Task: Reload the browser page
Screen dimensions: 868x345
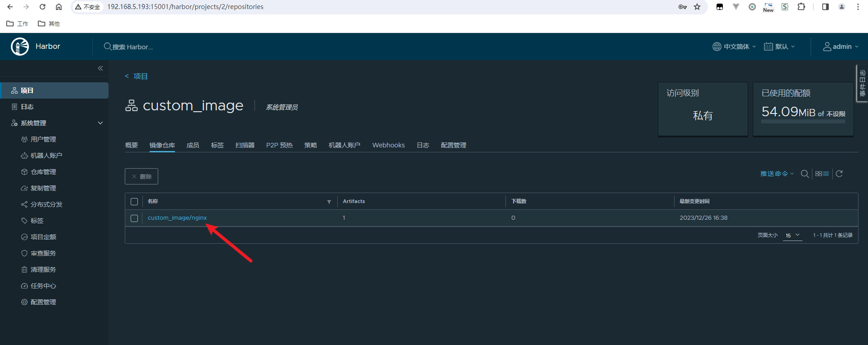Action: (x=42, y=7)
